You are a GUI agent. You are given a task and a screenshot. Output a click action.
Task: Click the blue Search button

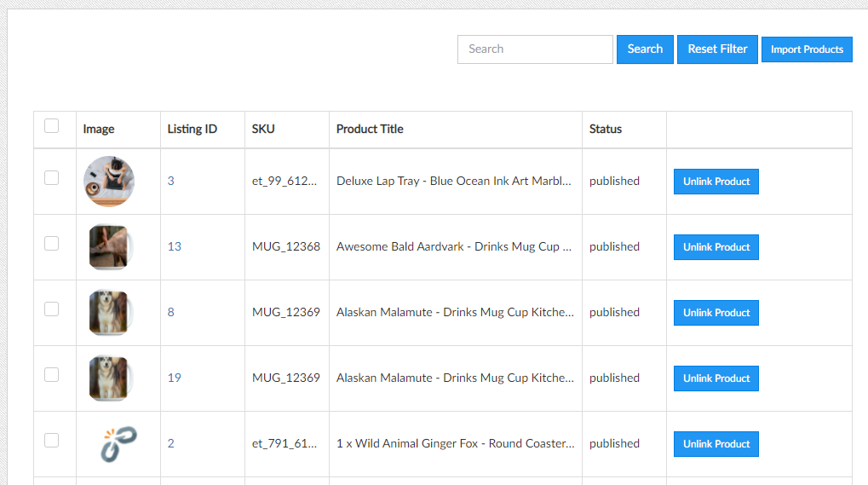[x=645, y=49]
